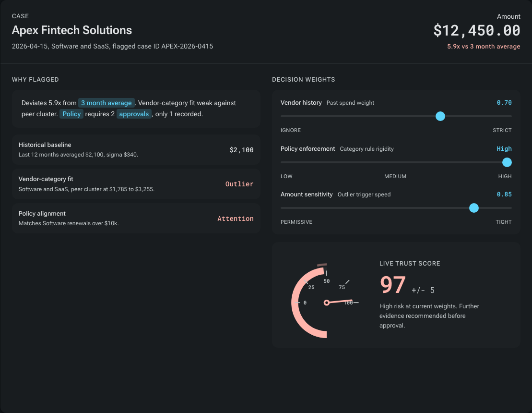The height and width of the screenshot is (413, 532).
Task: Click the 'MEDIUM' enforcement label
Action: [395, 176]
